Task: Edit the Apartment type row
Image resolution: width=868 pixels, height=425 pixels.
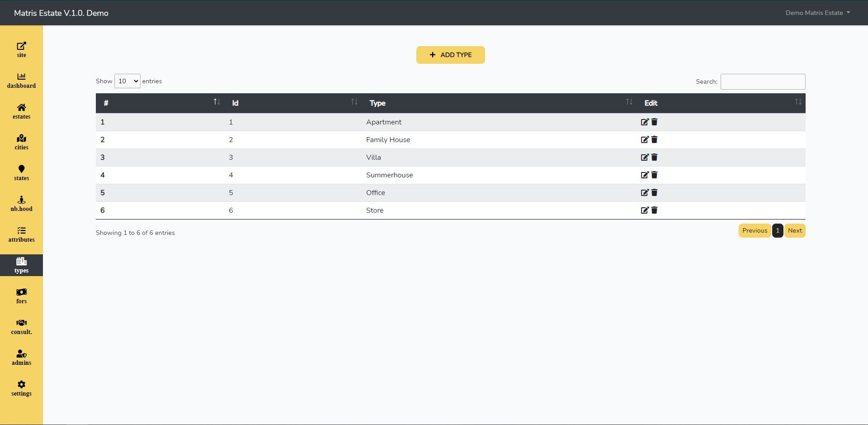Action: (645, 122)
